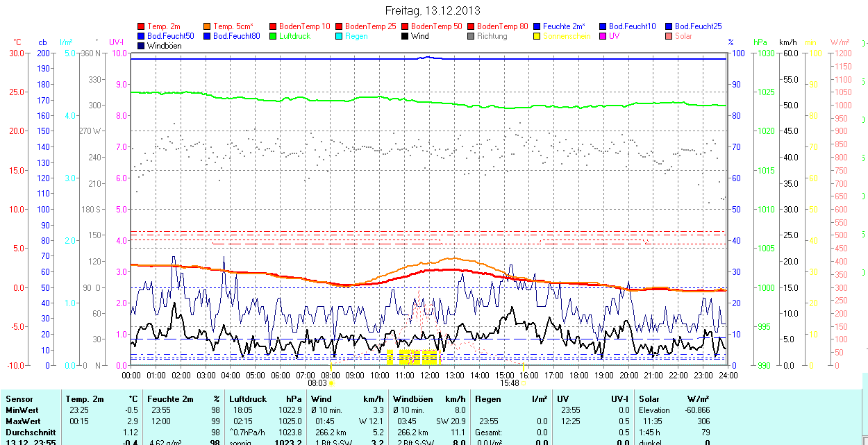Click the cyan Regen legend swatch
Viewport: 868px width, 445px height.
pos(339,36)
